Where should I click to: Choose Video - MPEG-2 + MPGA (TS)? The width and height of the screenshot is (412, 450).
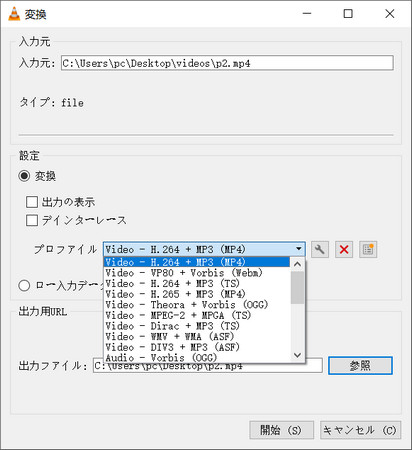pyautogui.click(x=197, y=315)
